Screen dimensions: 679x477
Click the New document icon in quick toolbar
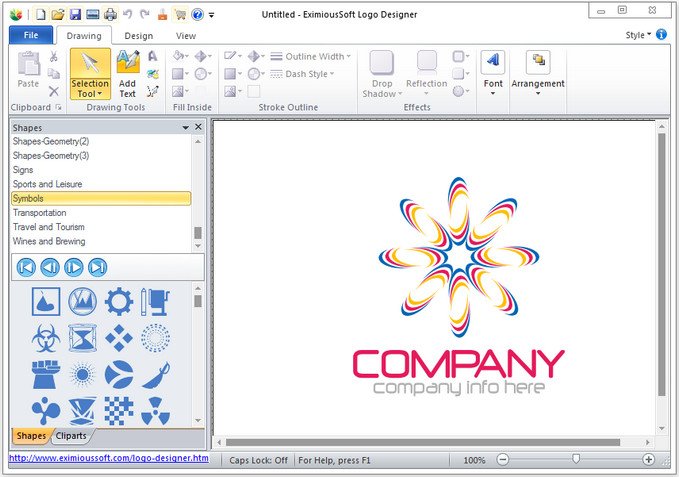pos(40,15)
